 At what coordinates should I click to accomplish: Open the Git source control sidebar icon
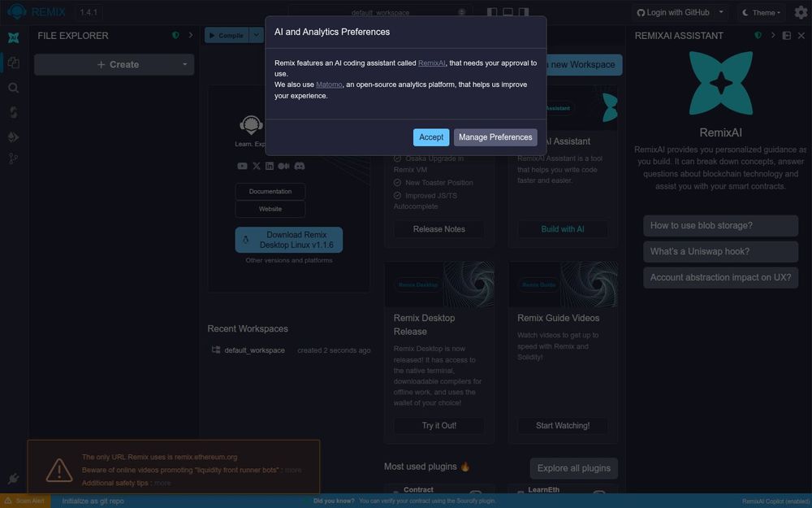coord(14,158)
